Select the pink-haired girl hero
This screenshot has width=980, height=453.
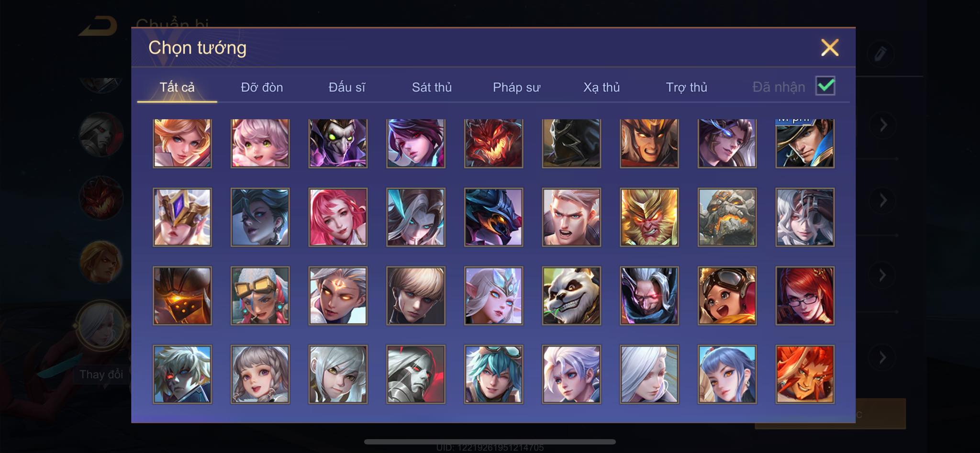pos(260,143)
